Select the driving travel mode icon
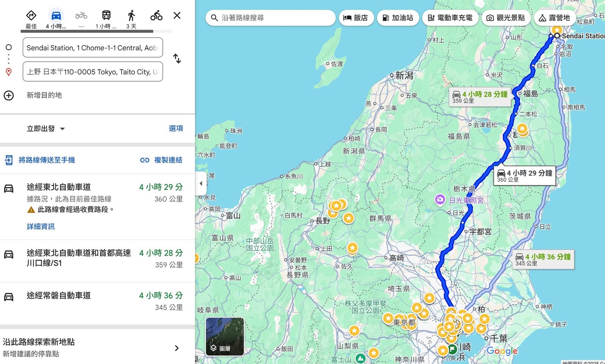Screen dimensions: 605x364 [x=56, y=16]
